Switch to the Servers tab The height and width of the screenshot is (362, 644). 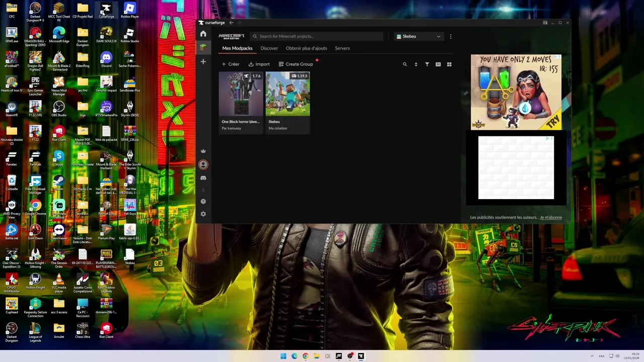342,48
